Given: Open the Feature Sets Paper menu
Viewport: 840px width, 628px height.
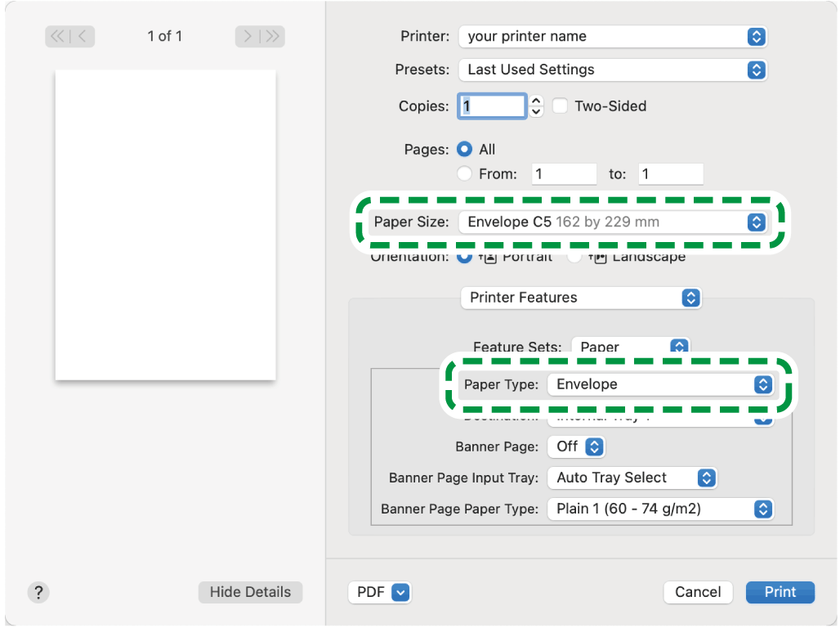Looking at the screenshot, I should [x=630, y=347].
